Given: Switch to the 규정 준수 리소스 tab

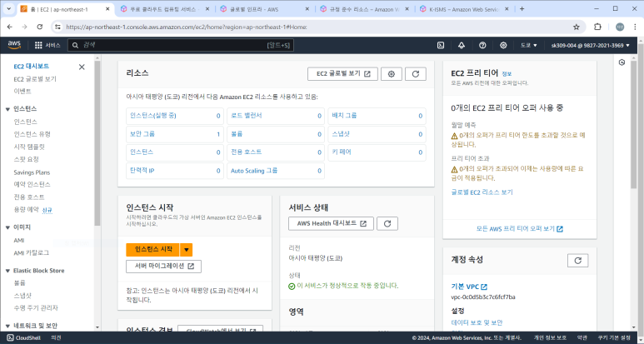Looking at the screenshot, I should click(x=363, y=9).
